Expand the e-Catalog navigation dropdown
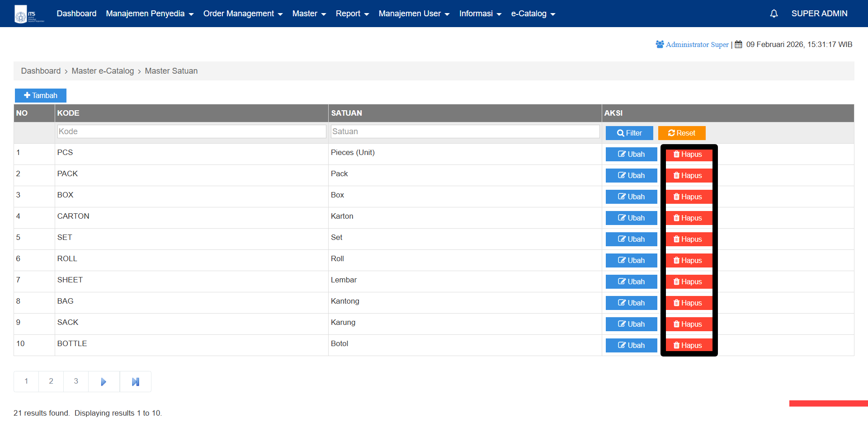 pos(533,14)
